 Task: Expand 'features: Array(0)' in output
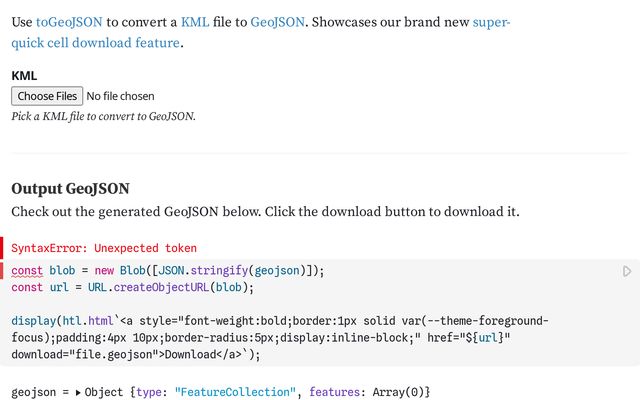pyautogui.click(x=369, y=392)
